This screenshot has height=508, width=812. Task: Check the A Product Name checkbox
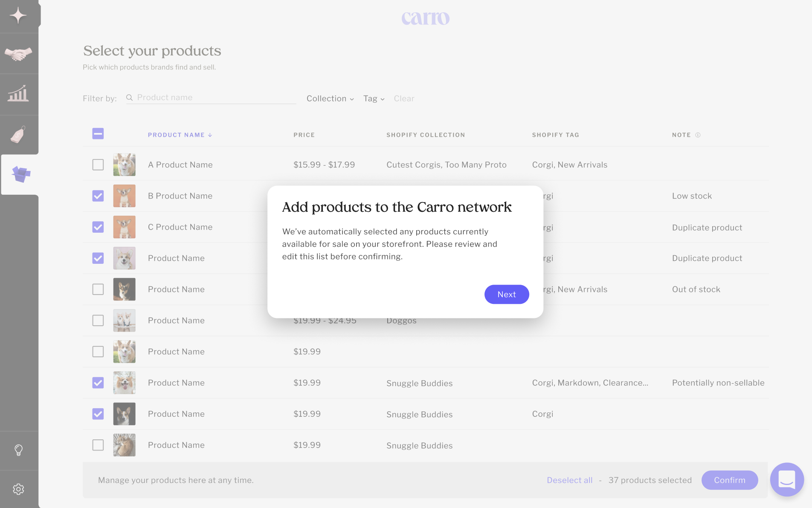pyautogui.click(x=98, y=165)
